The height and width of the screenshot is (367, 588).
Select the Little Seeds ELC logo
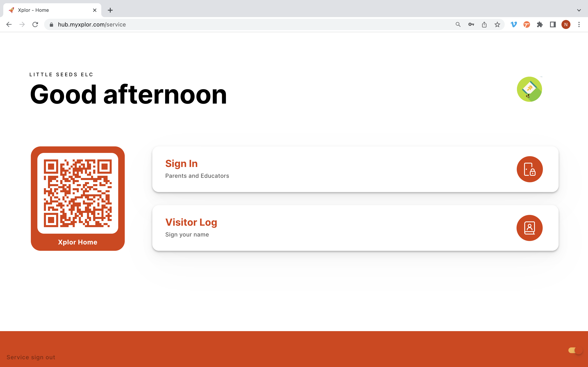[529, 89]
